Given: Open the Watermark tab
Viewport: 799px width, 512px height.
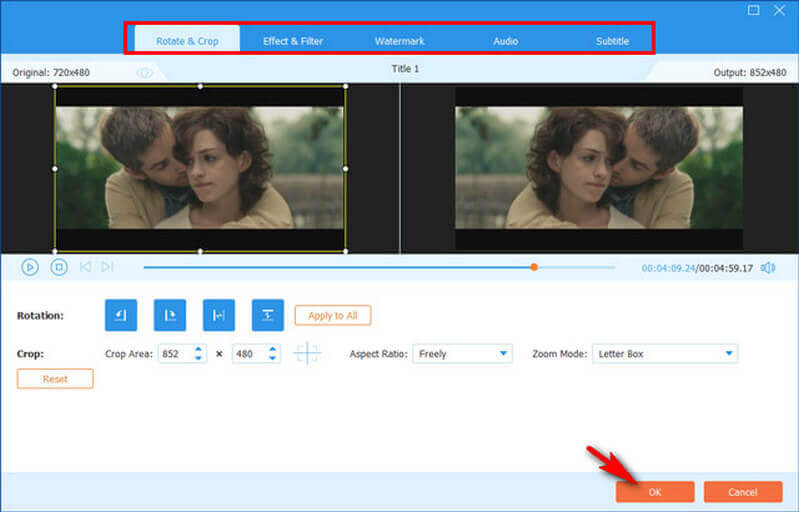Looking at the screenshot, I should click(x=400, y=41).
